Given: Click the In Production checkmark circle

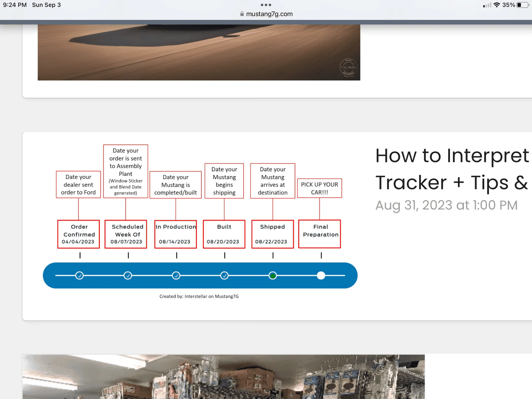Looking at the screenshot, I should point(176,275).
